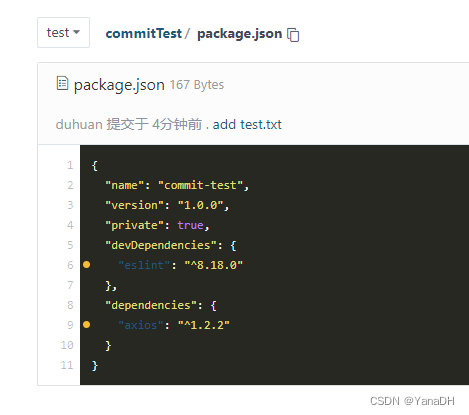
Task: Click the package.json breadcrumb title
Action: [x=240, y=34]
